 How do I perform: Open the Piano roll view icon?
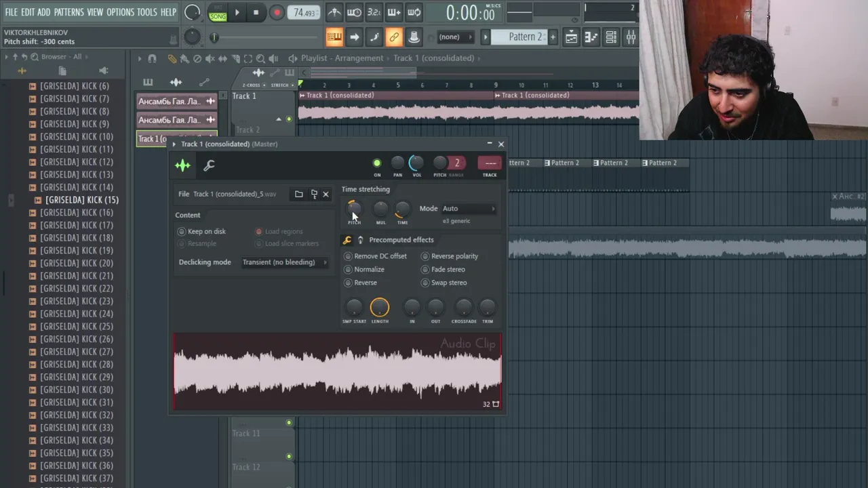pyautogui.click(x=591, y=37)
